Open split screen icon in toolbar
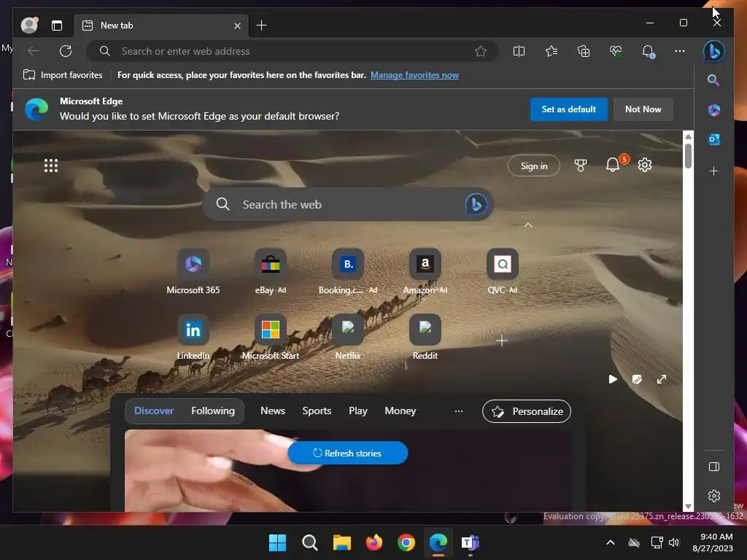Viewport: 747px width, 560px height. point(519,51)
